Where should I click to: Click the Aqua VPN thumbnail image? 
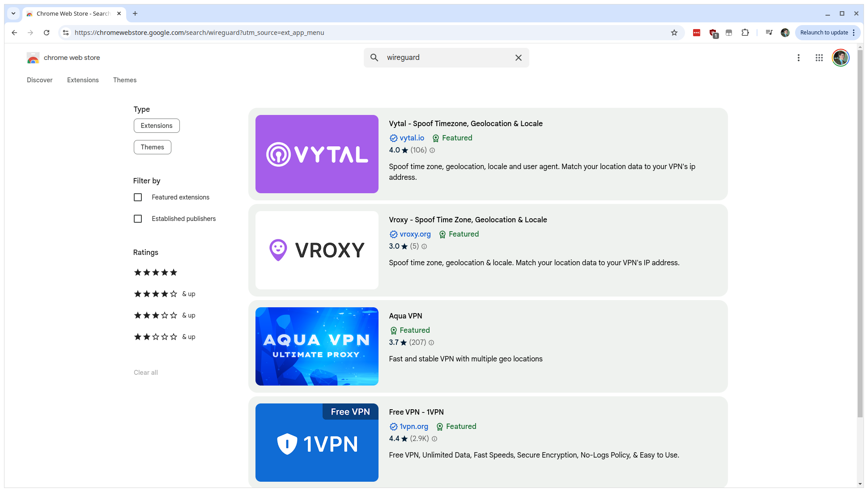tap(317, 346)
